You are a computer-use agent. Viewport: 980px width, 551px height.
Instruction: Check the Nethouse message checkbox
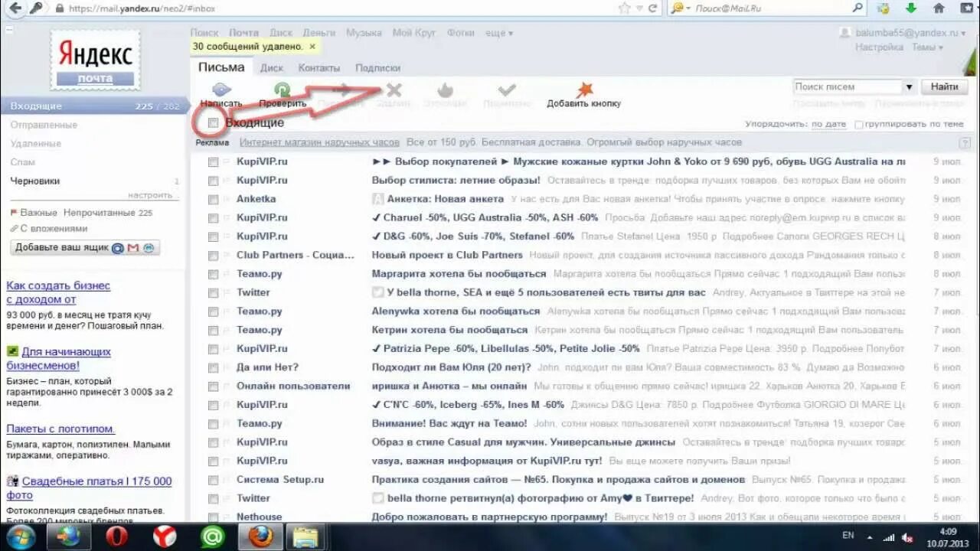point(213,517)
